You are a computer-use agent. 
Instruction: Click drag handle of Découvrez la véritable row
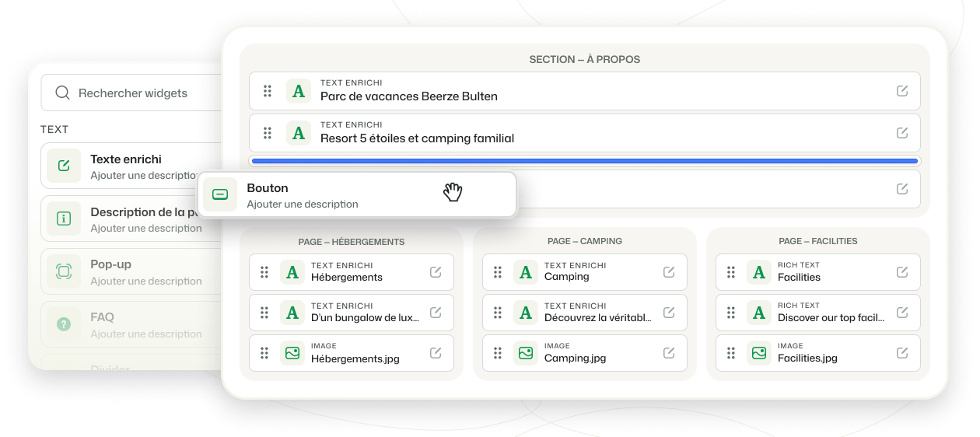point(498,313)
